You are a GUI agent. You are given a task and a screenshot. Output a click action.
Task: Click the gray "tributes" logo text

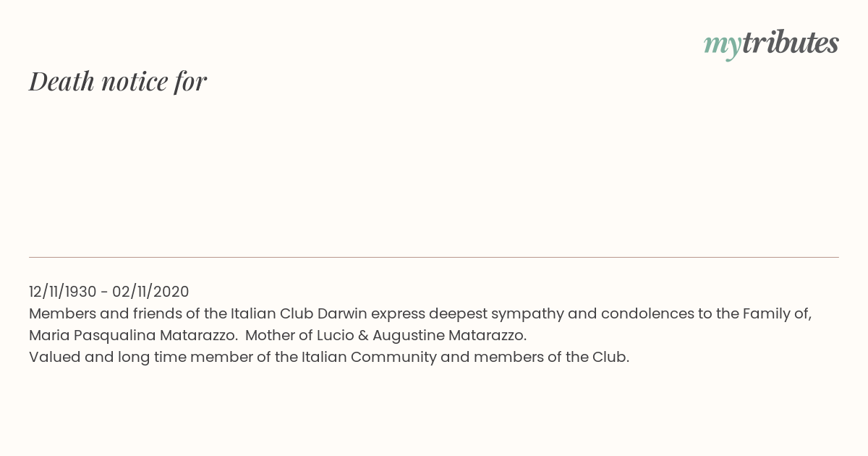tap(790, 43)
